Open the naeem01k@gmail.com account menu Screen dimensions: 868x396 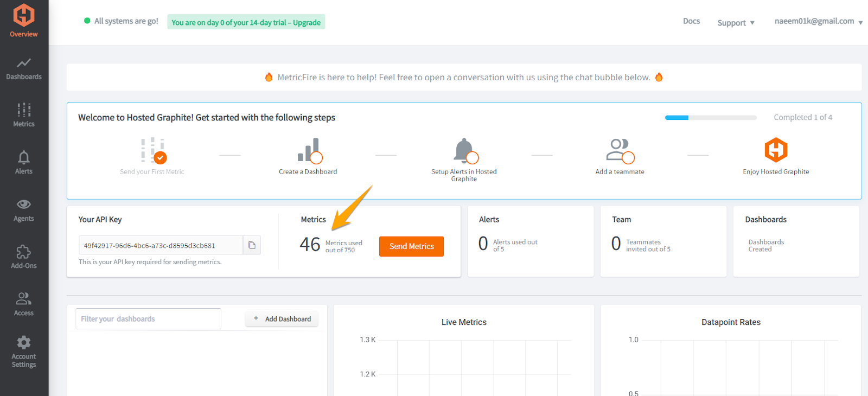pos(819,22)
